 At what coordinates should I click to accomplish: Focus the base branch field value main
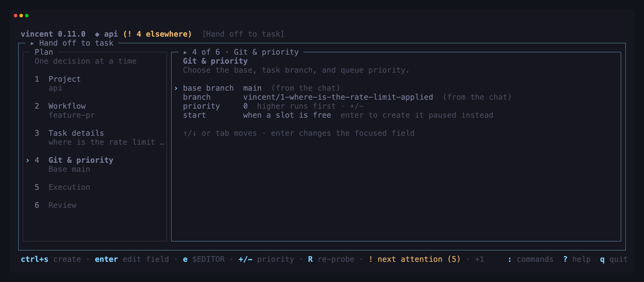pyautogui.click(x=252, y=88)
